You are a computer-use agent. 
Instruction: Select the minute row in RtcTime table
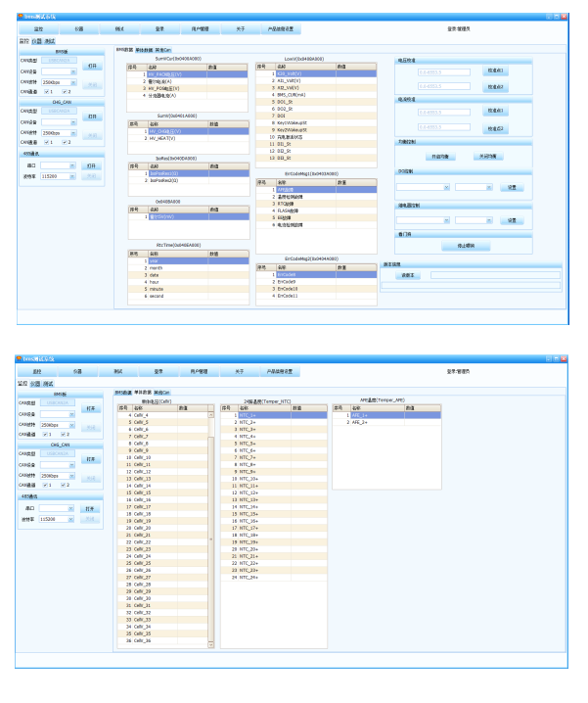tap(158, 290)
